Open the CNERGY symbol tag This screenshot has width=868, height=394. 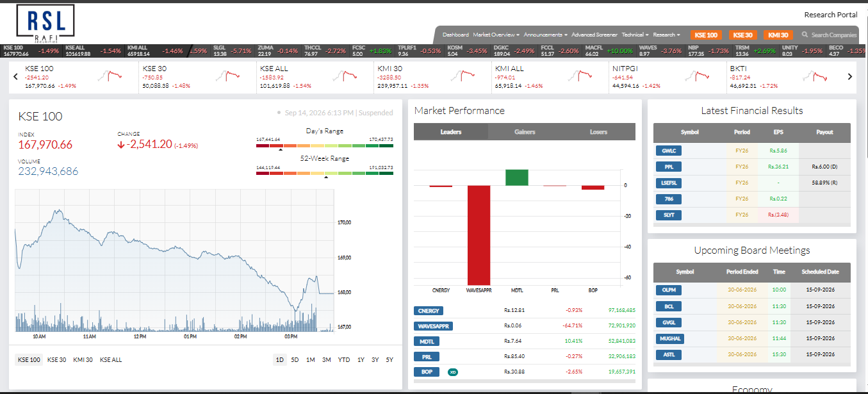pos(429,311)
